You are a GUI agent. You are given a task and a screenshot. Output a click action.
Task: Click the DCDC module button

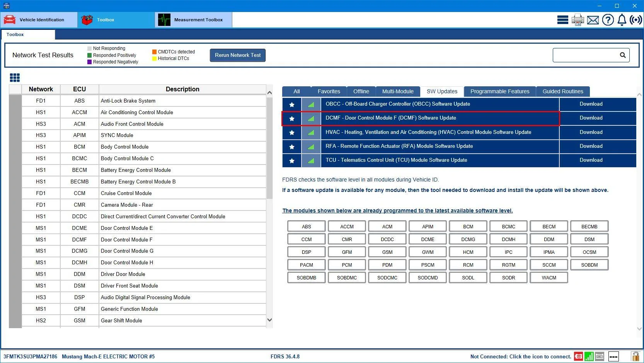point(387,240)
